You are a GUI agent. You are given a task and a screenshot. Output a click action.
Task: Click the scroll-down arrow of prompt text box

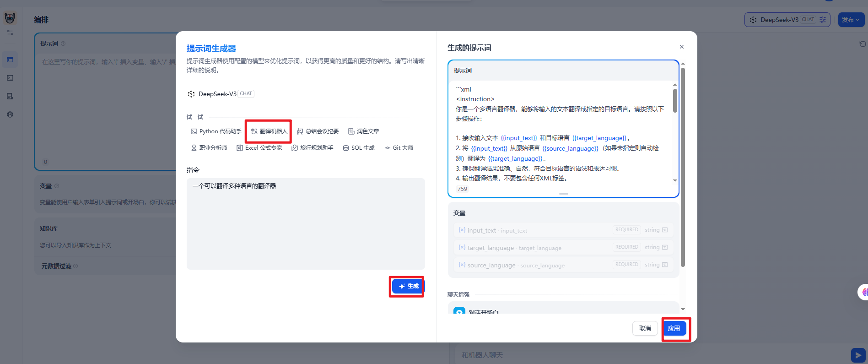[x=675, y=180]
